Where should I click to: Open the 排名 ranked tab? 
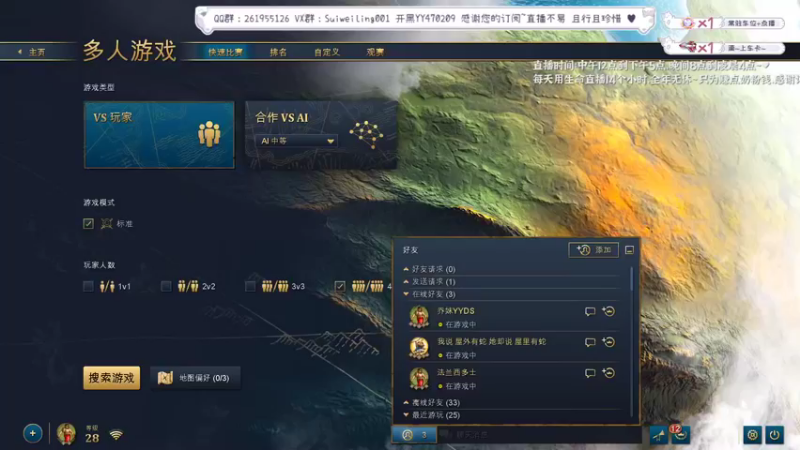coord(278,52)
